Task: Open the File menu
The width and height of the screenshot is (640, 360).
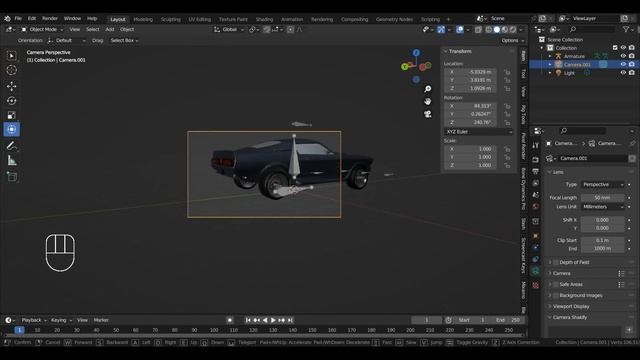Action: point(18,18)
